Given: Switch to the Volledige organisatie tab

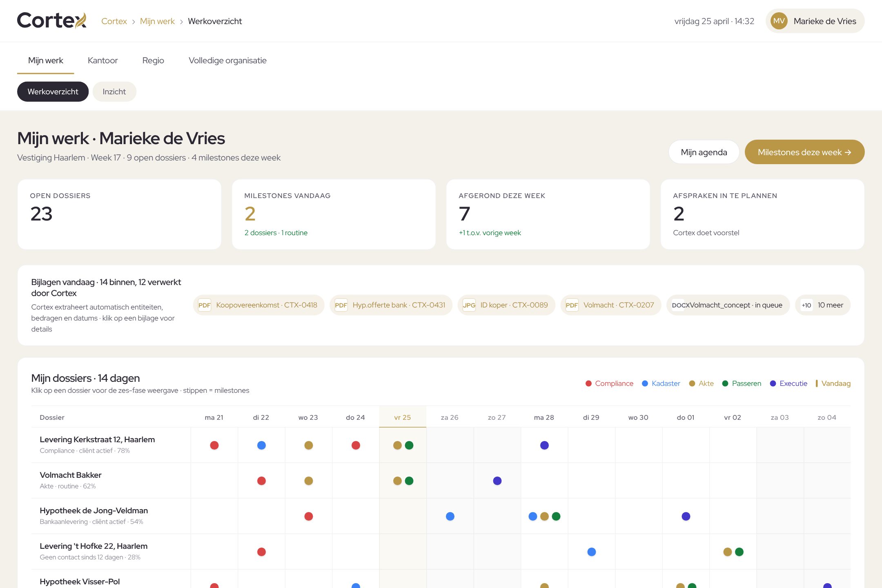Looking at the screenshot, I should 227,60.
